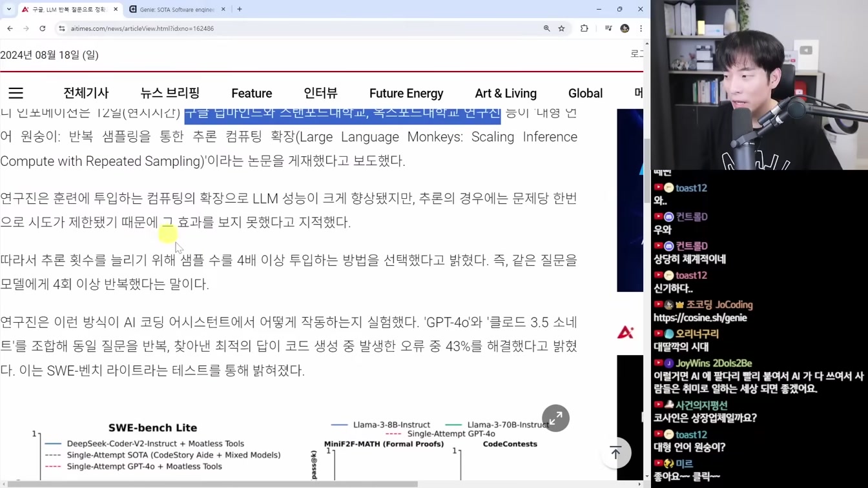Open the hamburger site menu
Viewport: 868px width, 488px height.
(x=15, y=94)
